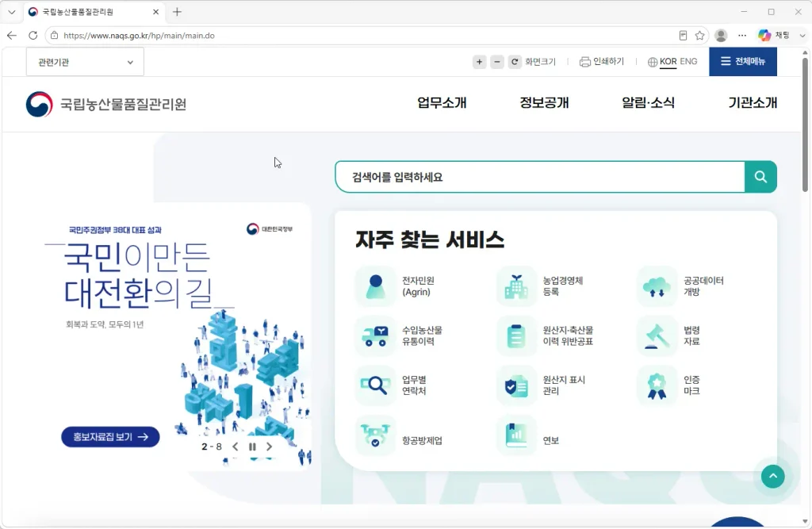
Task: Open the 인증 마크 ribbon icon
Action: click(657, 385)
